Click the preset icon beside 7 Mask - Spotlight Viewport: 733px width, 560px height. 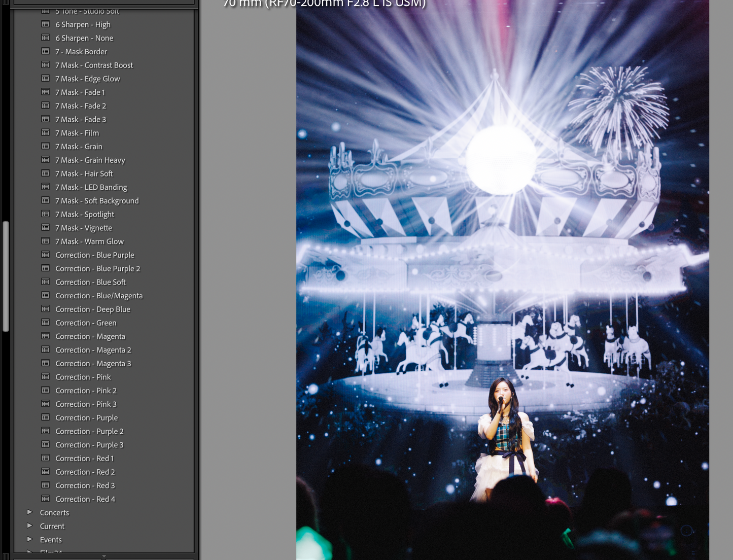click(46, 214)
